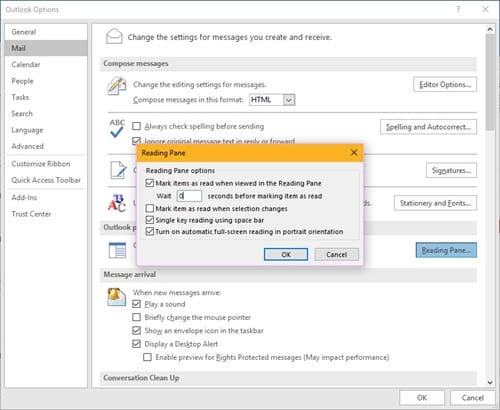Screen dimensions: 500x410
Task: Open the Advanced options category
Action: [46, 146]
